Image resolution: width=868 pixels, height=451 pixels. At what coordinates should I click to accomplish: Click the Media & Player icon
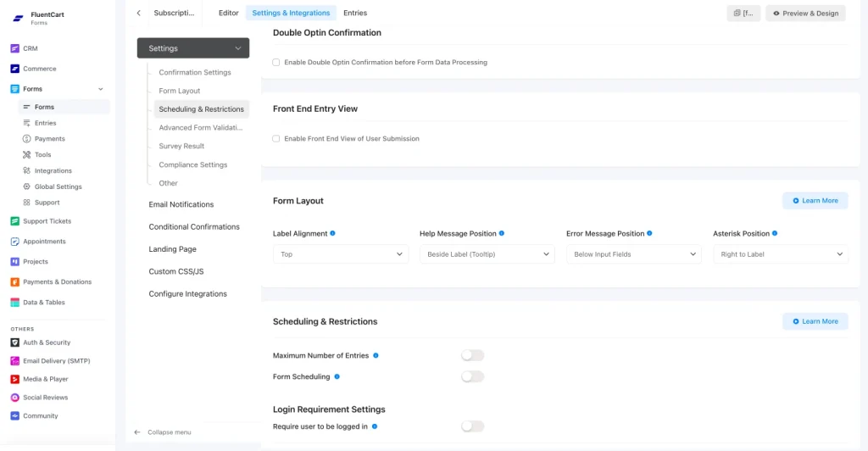(15, 379)
